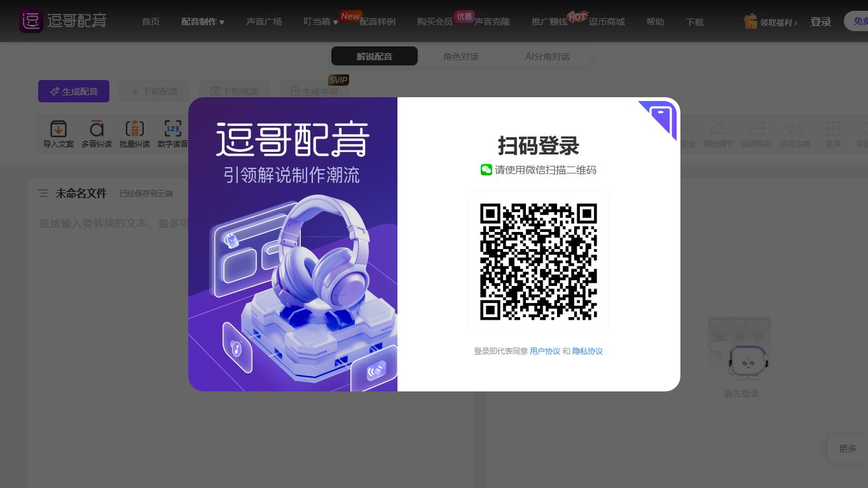The height and width of the screenshot is (488, 868).
Task: Click 已经保存到云端 status text
Action: (146, 194)
